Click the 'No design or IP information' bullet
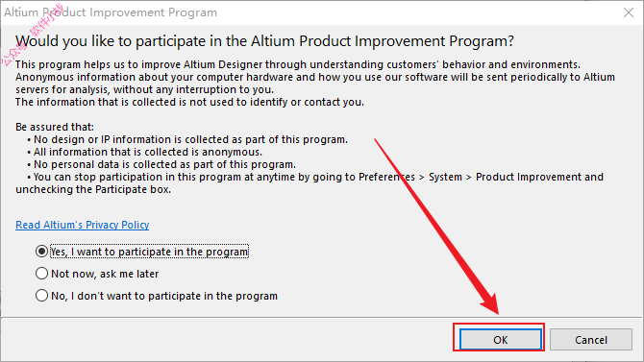 point(187,139)
